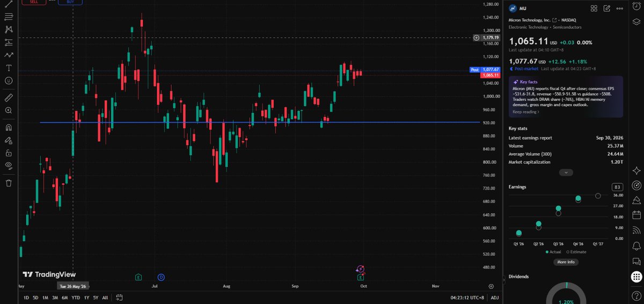Open the alerts pyramid sidebar icon
This screenshot has height=304, width=644.
tap(636, 200)
